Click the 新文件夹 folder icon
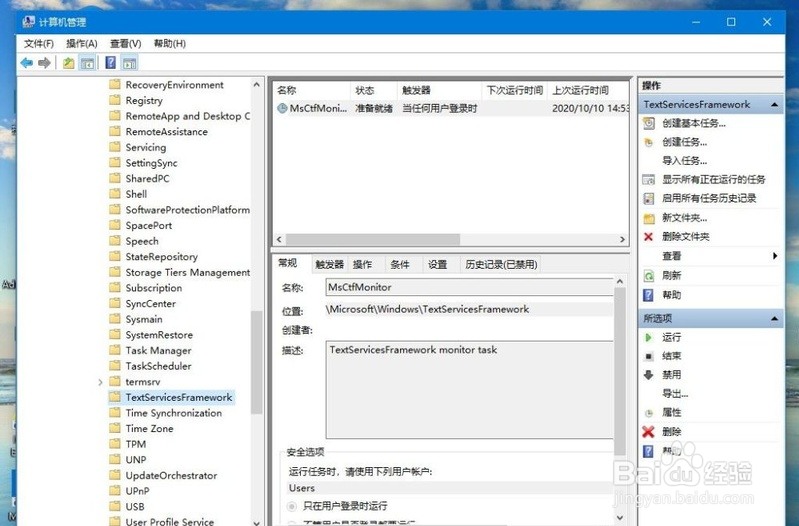Image resolution: width=799 pixels, height=526 pixels. pos(649,218)
